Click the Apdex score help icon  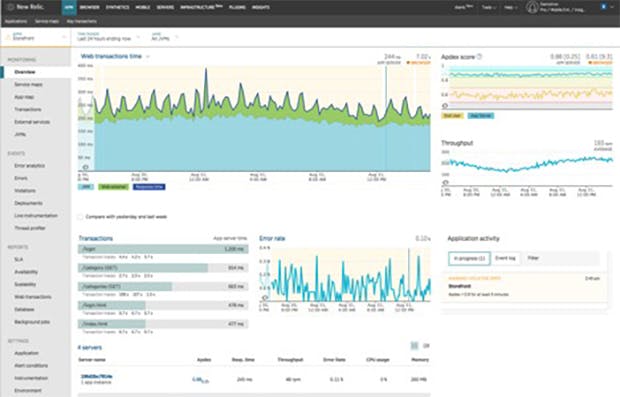click(480, 57)
